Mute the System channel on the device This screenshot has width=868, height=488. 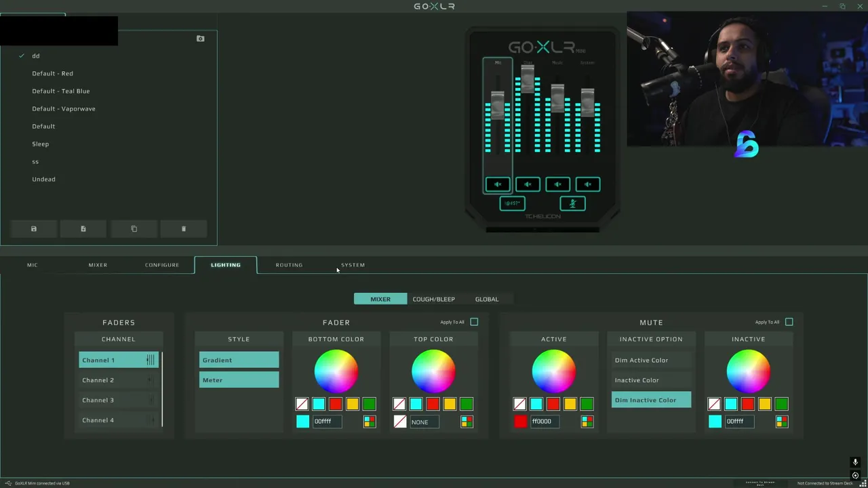pos(588,184)
